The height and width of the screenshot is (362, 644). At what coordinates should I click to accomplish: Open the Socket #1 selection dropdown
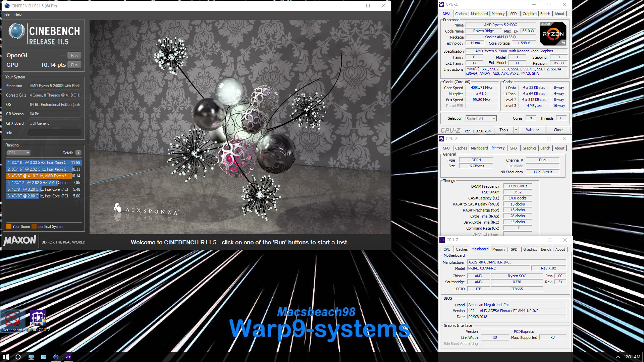click(x=481, y=119)
